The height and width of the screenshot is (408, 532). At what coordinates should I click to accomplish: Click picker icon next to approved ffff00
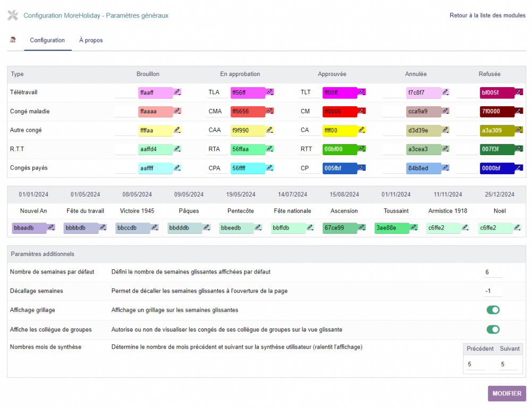(362, 130)
